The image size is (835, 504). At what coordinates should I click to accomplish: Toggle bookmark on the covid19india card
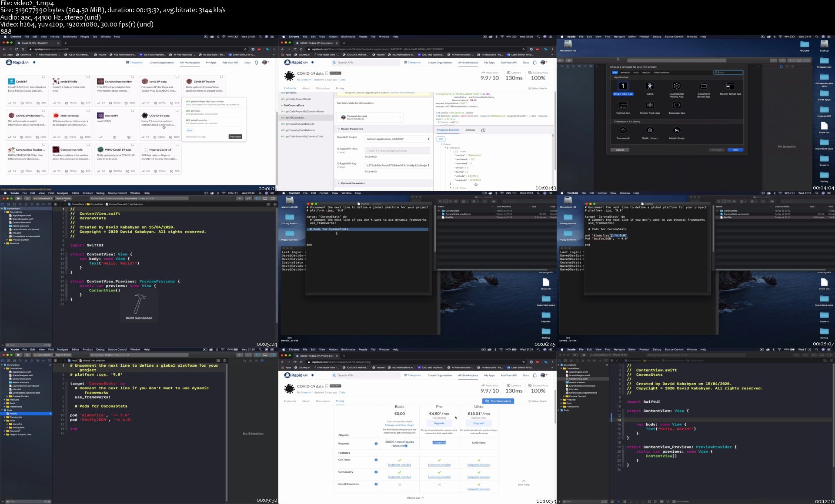(x=88, y=77)
